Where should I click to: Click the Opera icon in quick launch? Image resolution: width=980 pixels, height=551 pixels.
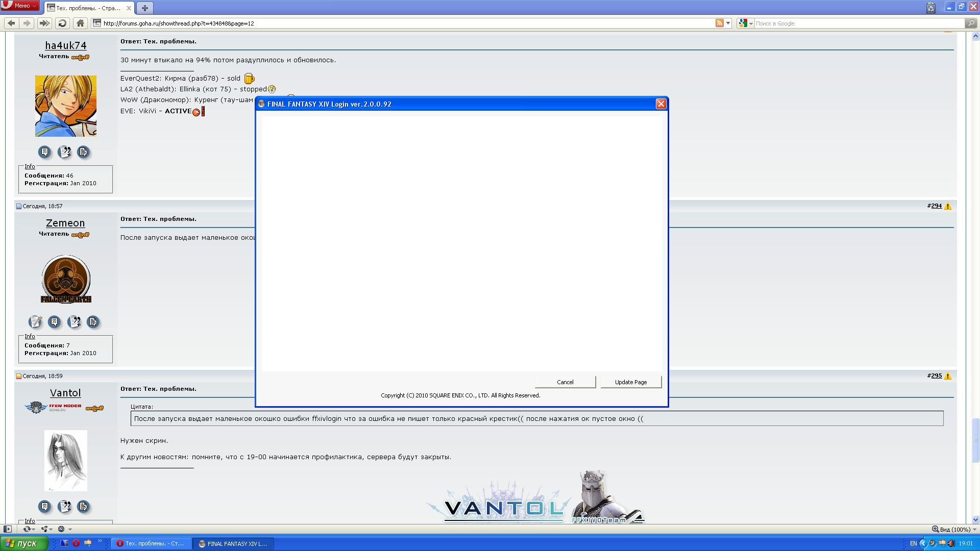point(76,543)
